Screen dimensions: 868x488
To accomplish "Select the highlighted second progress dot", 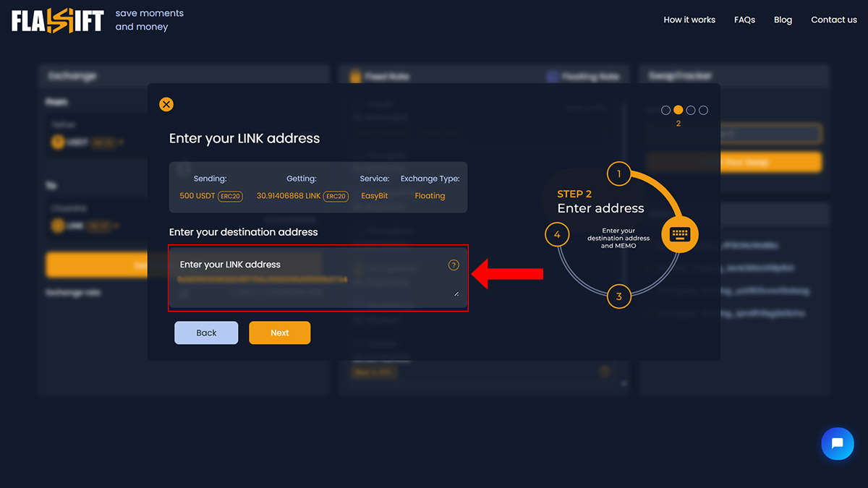I will 678,111.
